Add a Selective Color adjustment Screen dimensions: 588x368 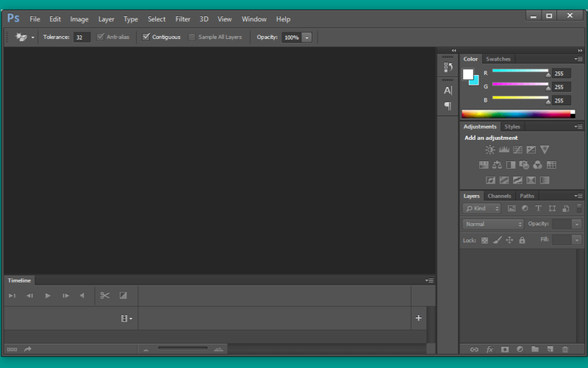(531, 180)
